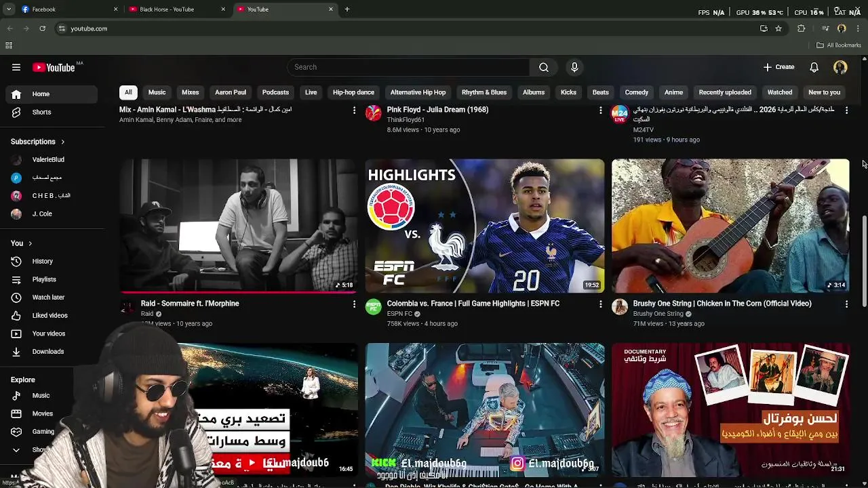
Task: Click the Create button
Action: pyautogui.click(x=778, y=67)
